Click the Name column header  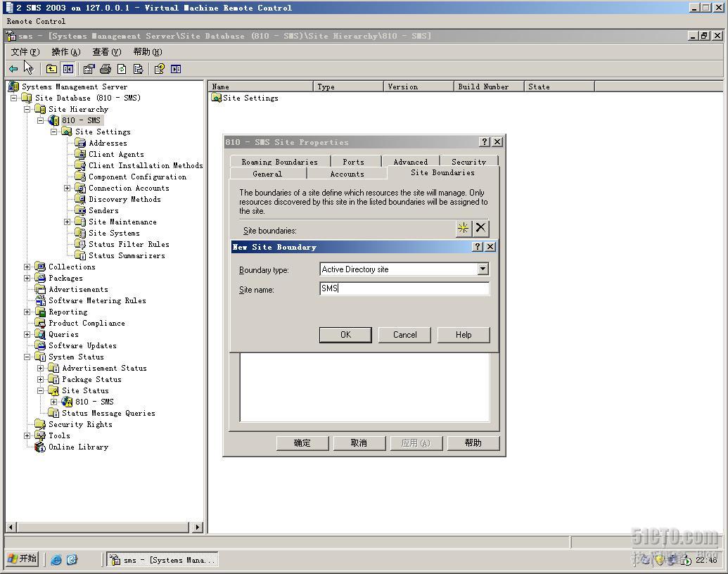261,87
